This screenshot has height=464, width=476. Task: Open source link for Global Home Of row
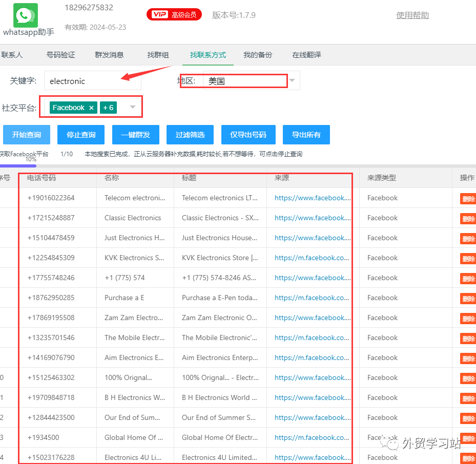(312, 437)
